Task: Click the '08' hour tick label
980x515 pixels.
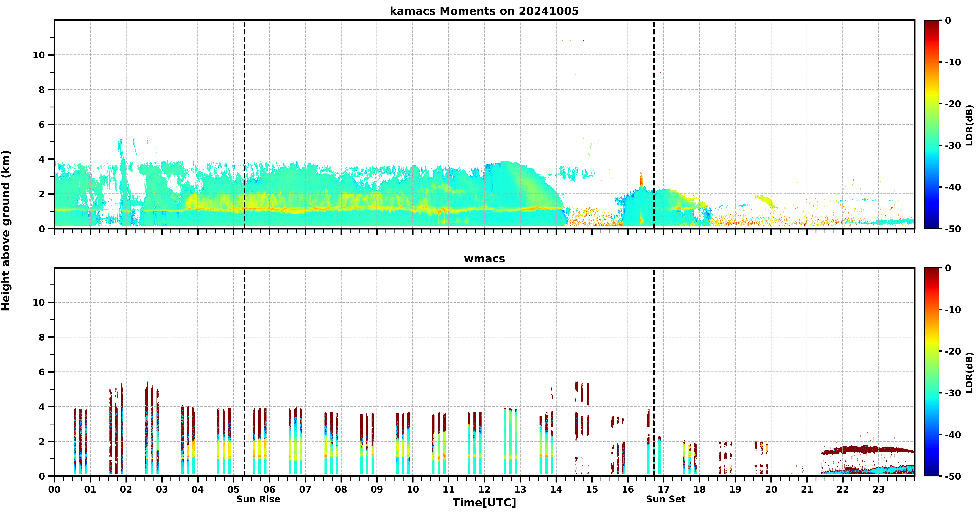Action: [x=341, y=489]
